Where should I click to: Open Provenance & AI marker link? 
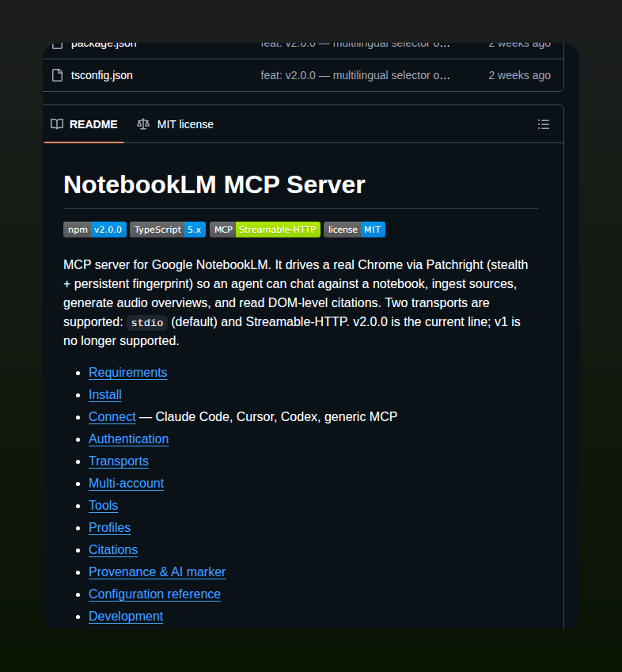(x=157, y=572)
